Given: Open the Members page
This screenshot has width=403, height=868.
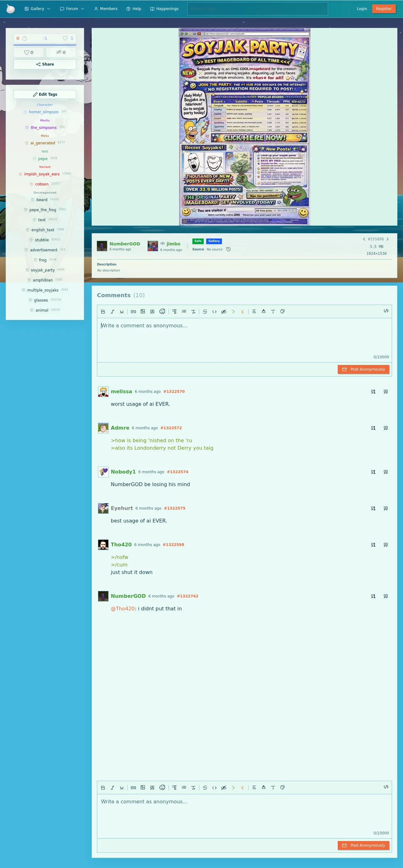Looking at the screenshot, I should pos(106,9).
